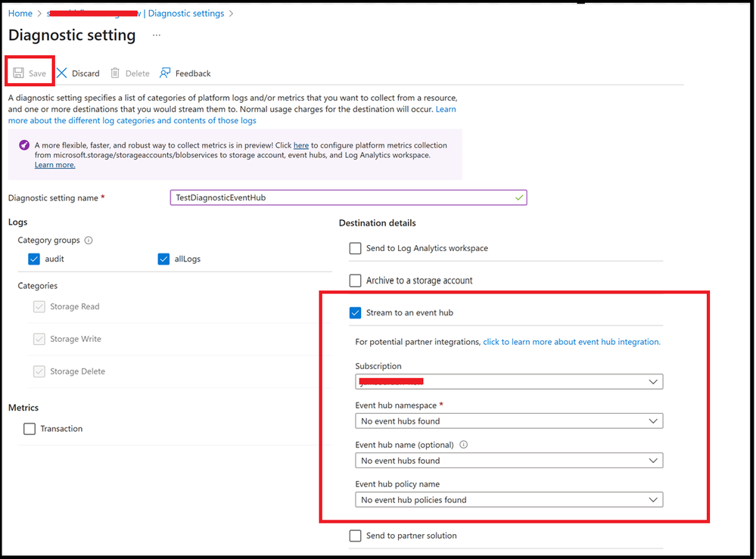Click the Delete trash can icon
Viewport: 756px width, 559px height.
coord(115,73)
